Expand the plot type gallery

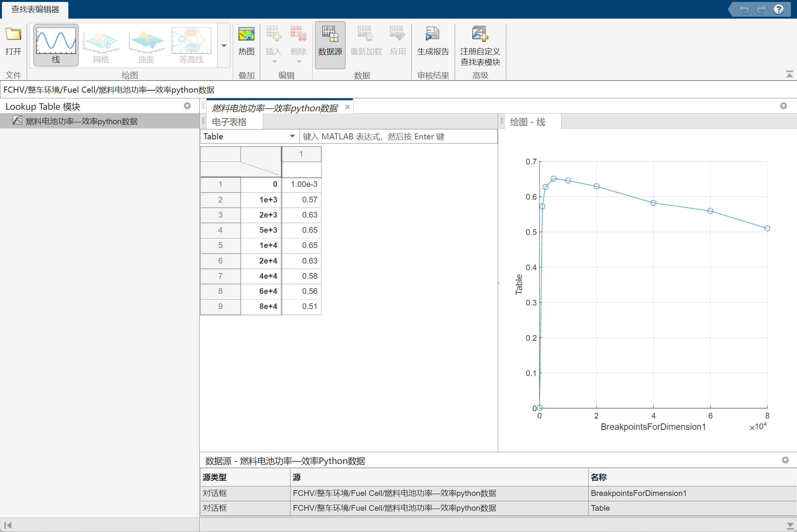tap(224, 46)
